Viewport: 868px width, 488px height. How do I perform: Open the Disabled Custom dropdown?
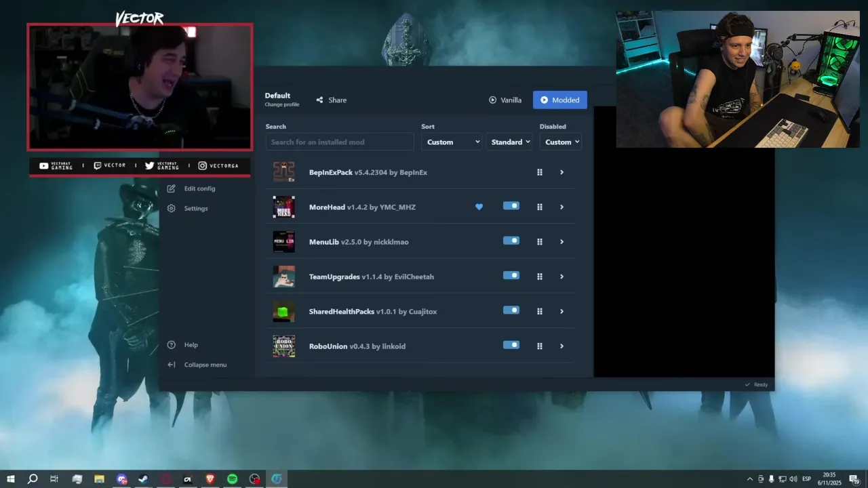[x=561, y=142]
